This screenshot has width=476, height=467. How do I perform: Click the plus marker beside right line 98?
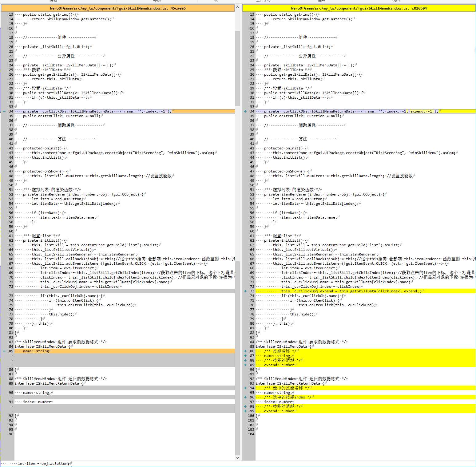[245, 406]
